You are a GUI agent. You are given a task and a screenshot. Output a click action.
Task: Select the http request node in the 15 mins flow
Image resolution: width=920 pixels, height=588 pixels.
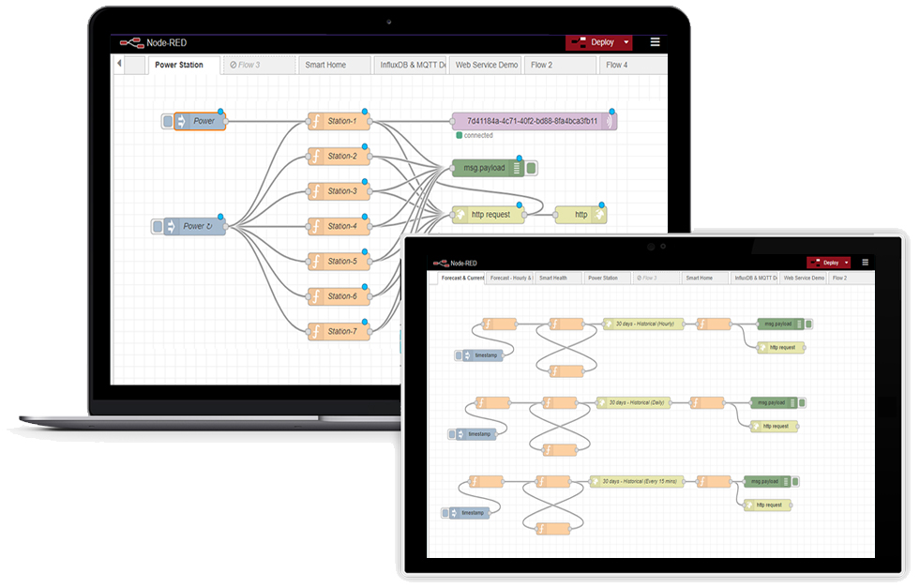tap(768, 505)
